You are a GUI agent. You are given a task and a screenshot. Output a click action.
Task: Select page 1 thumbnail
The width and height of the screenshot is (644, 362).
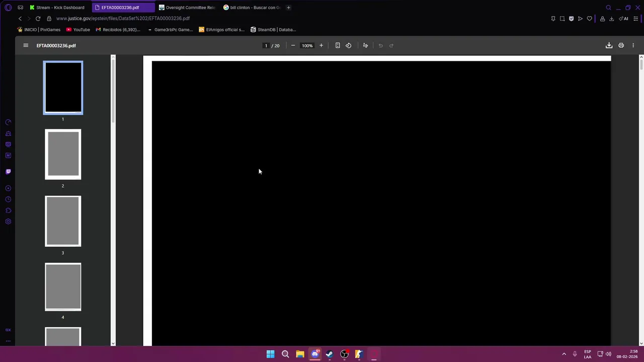click(63, 88)
